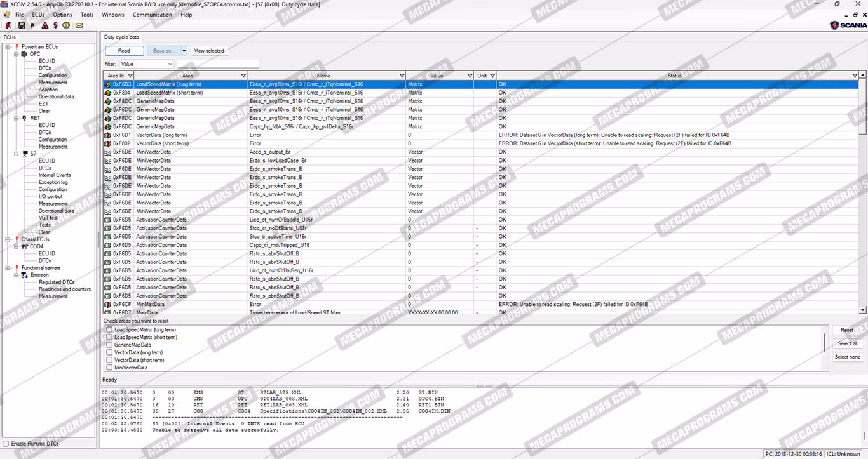Open the Tools menu

pyautogui.click(x=87, y=14)
